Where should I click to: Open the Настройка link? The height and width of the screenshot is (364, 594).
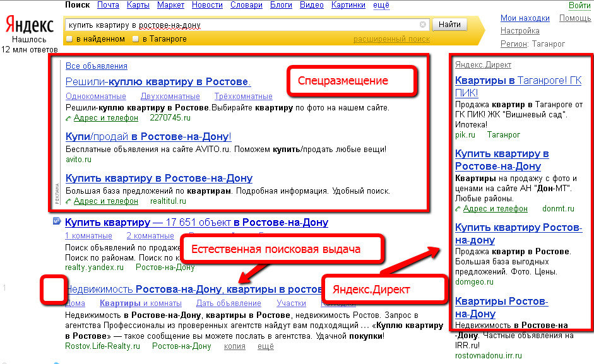520,31
